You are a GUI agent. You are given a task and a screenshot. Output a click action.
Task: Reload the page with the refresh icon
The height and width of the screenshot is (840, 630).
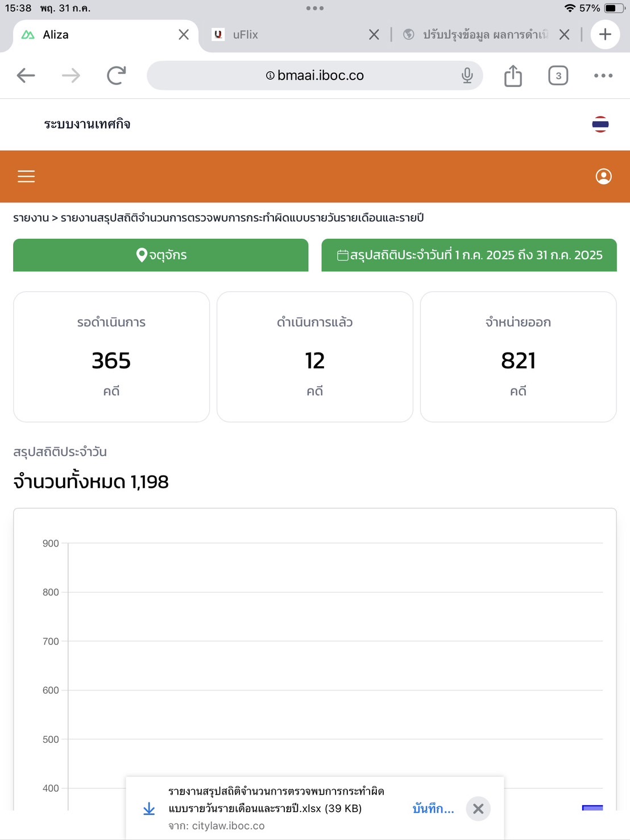pyautogui.click(x=117, y=76)
